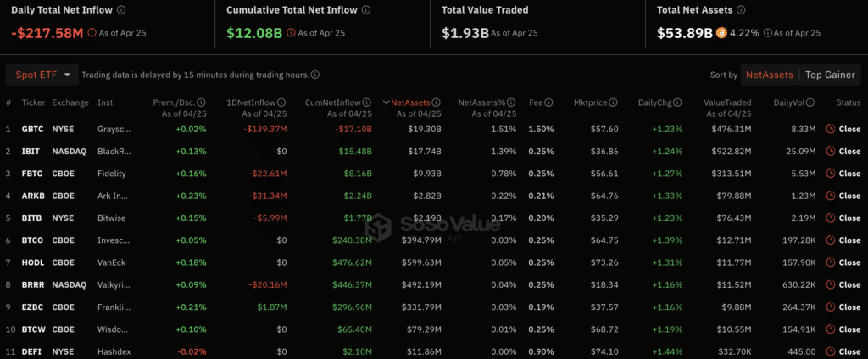The width and height of the screenshot is (868, 359).
Task: Click info icon next to Daily Total Net Inflow
Action: [x=122, y=10]
